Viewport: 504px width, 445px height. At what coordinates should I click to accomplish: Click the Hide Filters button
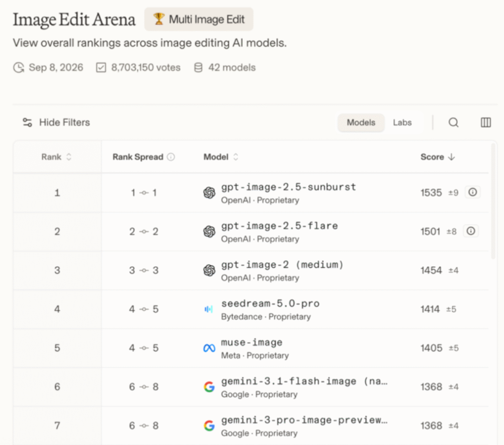pos(56,123)
